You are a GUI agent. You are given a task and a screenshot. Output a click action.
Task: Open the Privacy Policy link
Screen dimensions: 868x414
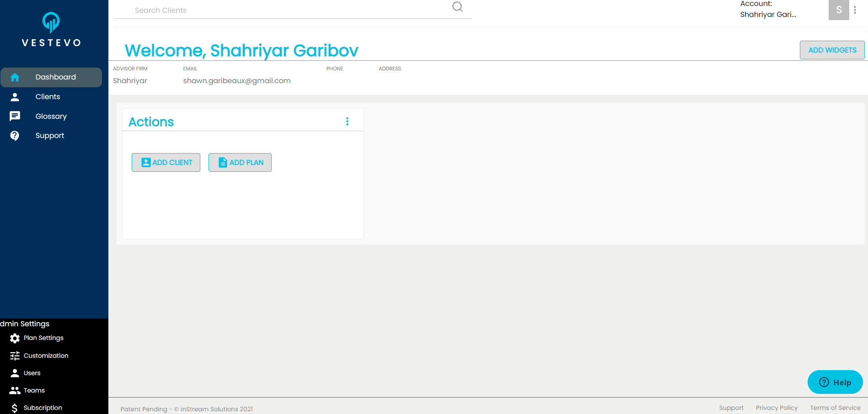(777, 408)
